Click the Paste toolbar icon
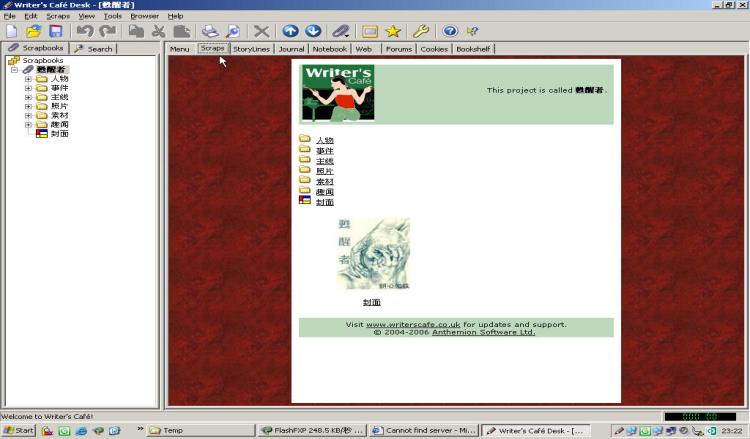Screen dimensions: 750x439 tap(181, 32)
